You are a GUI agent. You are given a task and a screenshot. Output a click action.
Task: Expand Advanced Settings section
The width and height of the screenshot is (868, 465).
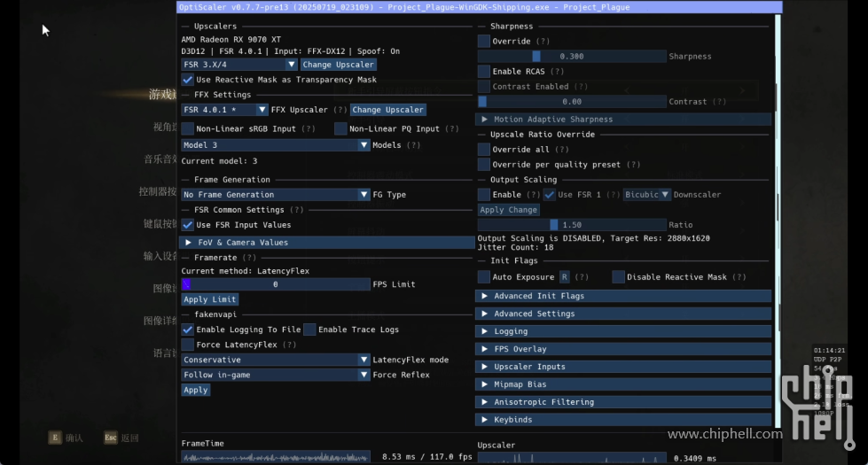coord(623,314)
